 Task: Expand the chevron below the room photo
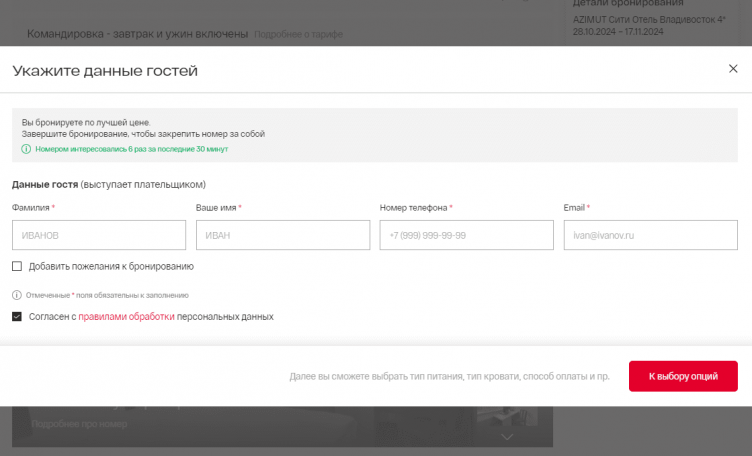coord(507,437)
